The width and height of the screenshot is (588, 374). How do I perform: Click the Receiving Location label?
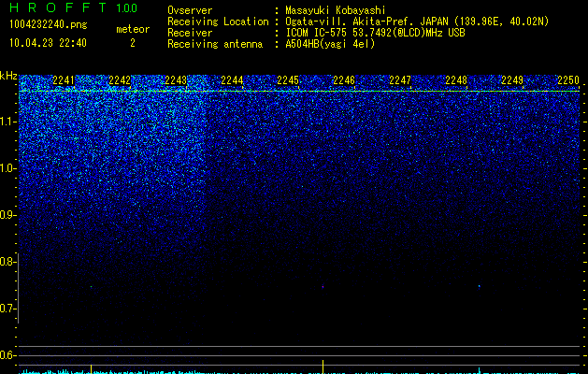pos(218,22)
